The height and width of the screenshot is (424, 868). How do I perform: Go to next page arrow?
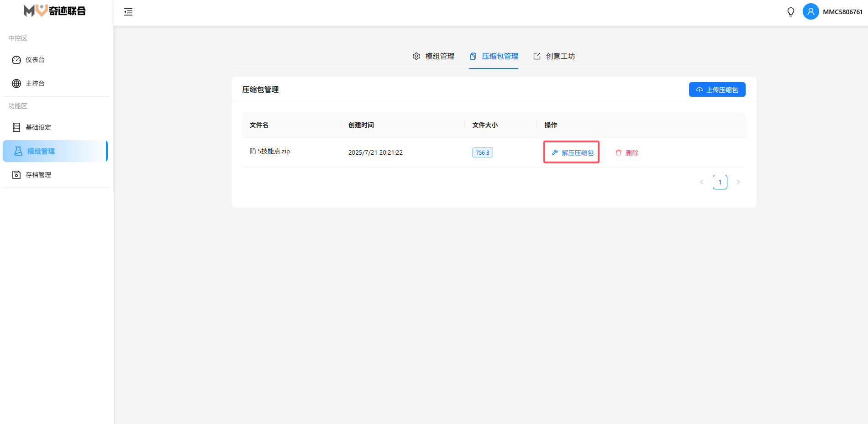(x=738, y=182)
